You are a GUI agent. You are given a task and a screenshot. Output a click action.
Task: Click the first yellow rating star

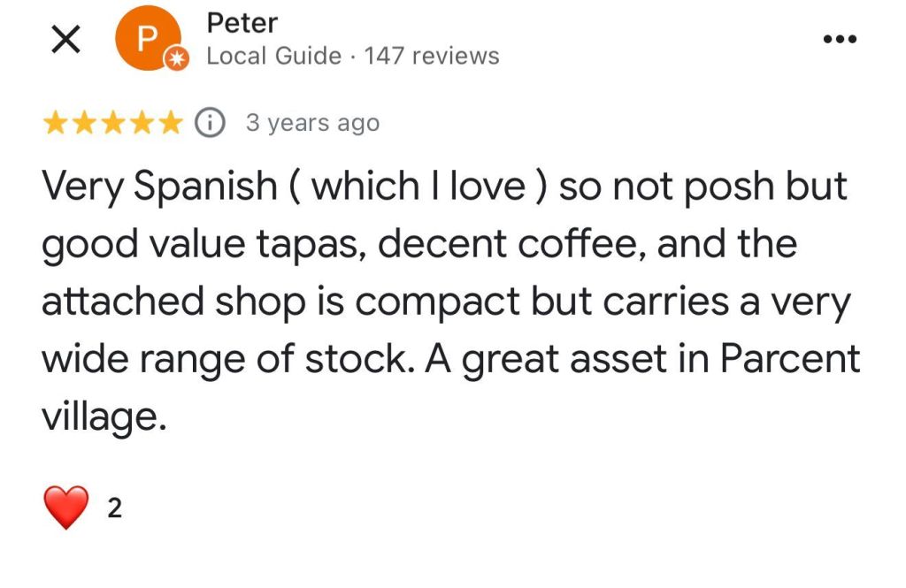[x=56, y=123]
